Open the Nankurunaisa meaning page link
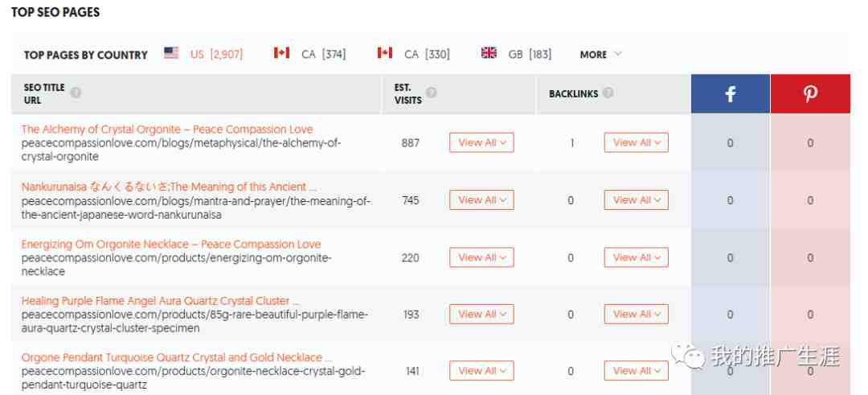Screen dimensions: 868x395 pyautogui.click(x=169, y=187)
